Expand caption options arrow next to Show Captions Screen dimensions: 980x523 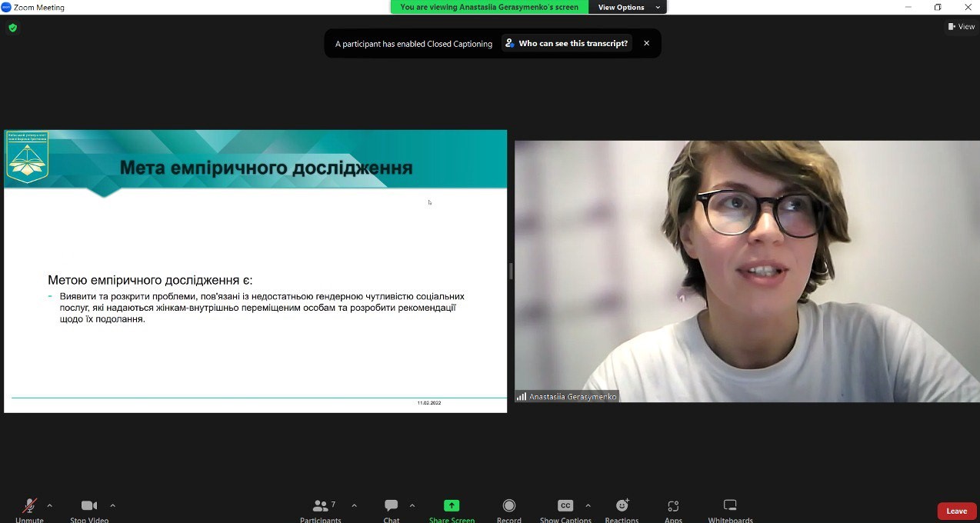(x=588, y=505)
